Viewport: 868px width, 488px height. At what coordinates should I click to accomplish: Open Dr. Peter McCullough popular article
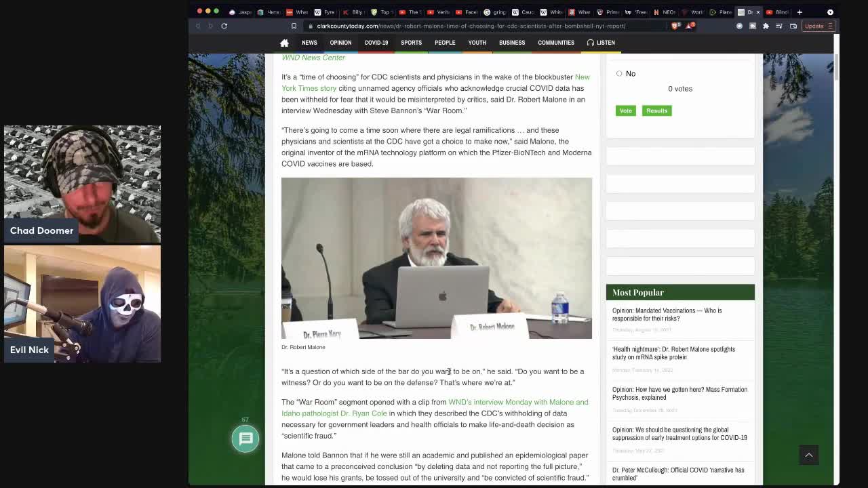point(678,474)
